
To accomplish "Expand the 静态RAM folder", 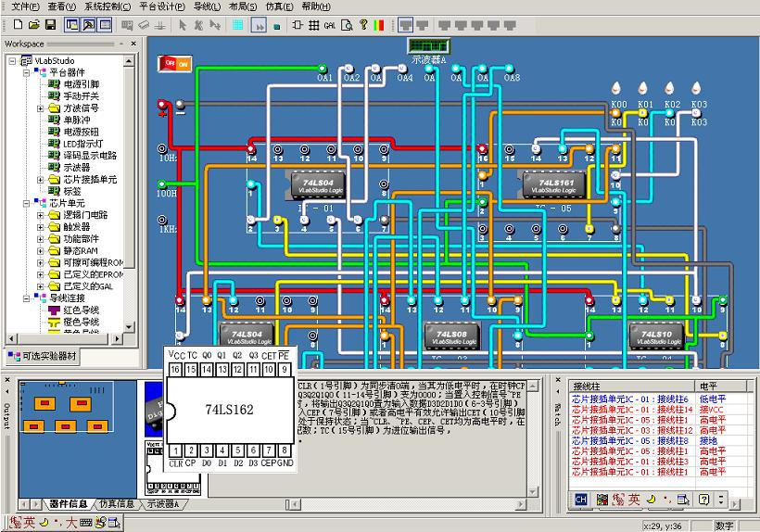I will point(41,251).
